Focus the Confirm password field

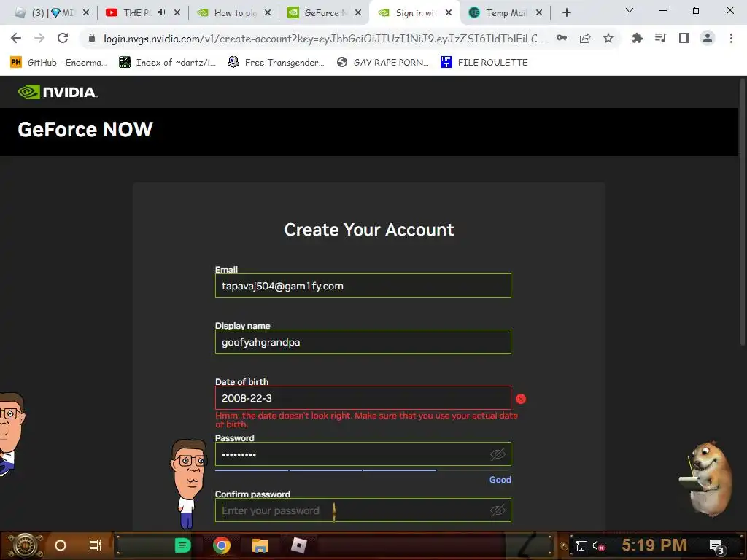363,510
